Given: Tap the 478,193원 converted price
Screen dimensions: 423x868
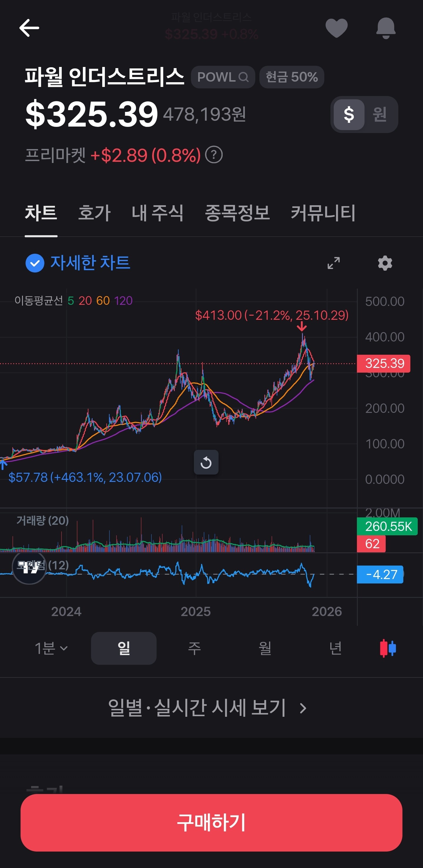Looking at the screenshot, I should [204, 115].
